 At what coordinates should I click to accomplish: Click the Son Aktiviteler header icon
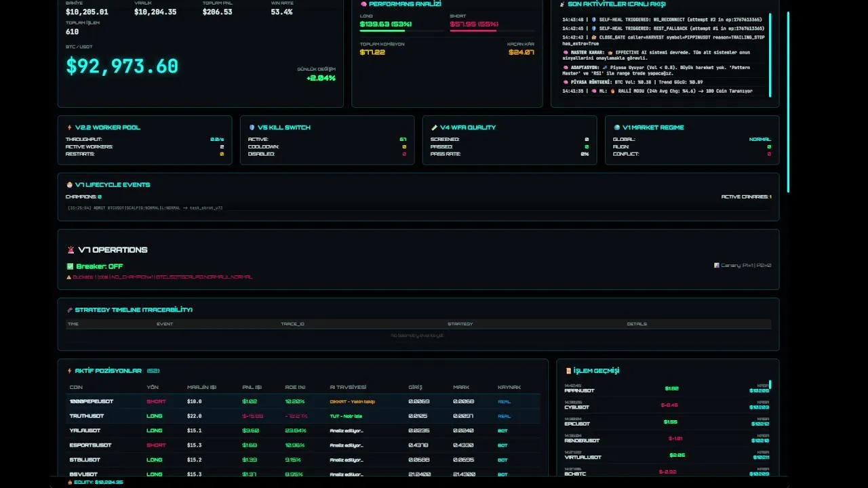coord(562,4)
